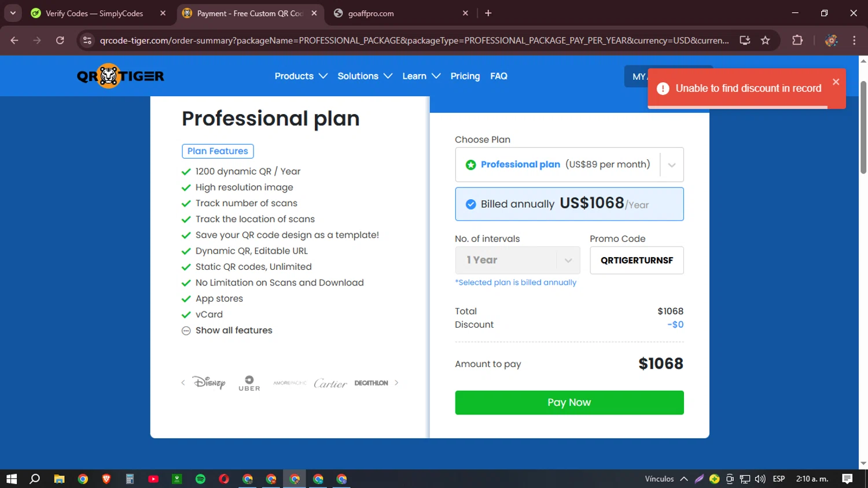Close the 'Unable to find discount' alert

tap(836, 82)
